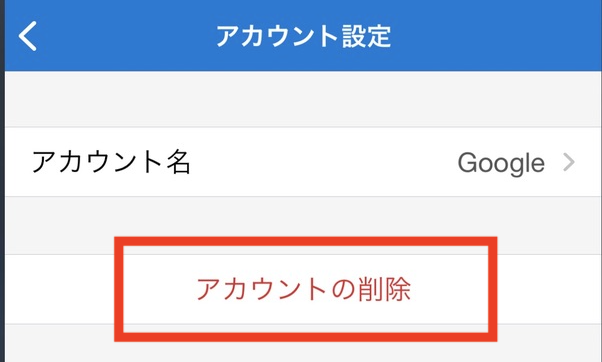Click the Google account name value

coord(501,163)
